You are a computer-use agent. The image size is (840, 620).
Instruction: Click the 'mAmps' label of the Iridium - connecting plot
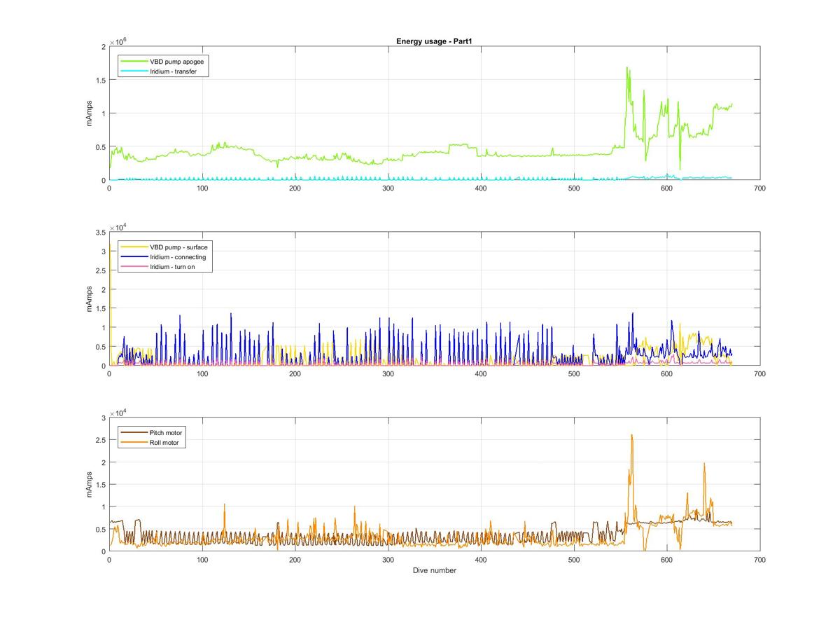[90, 298]
